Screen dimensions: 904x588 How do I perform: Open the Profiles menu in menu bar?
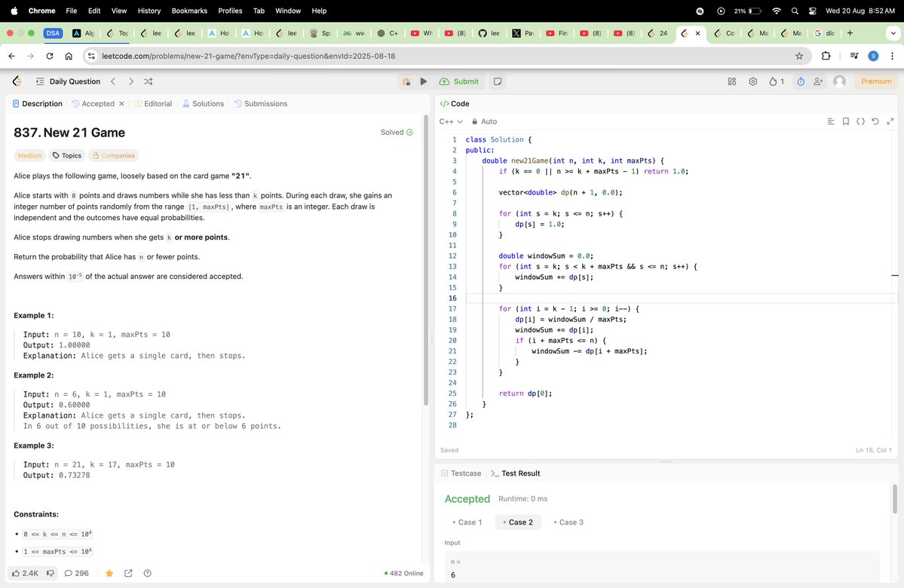click(230, 11)
